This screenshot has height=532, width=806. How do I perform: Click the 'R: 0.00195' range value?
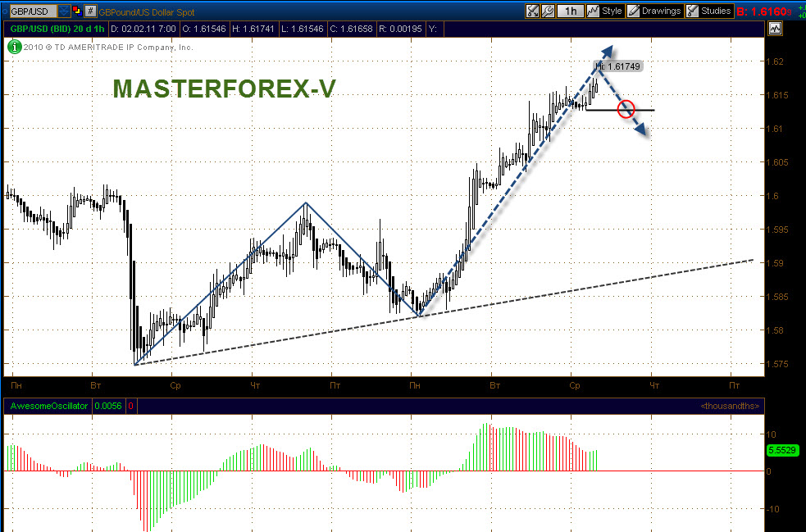[400, 29]
